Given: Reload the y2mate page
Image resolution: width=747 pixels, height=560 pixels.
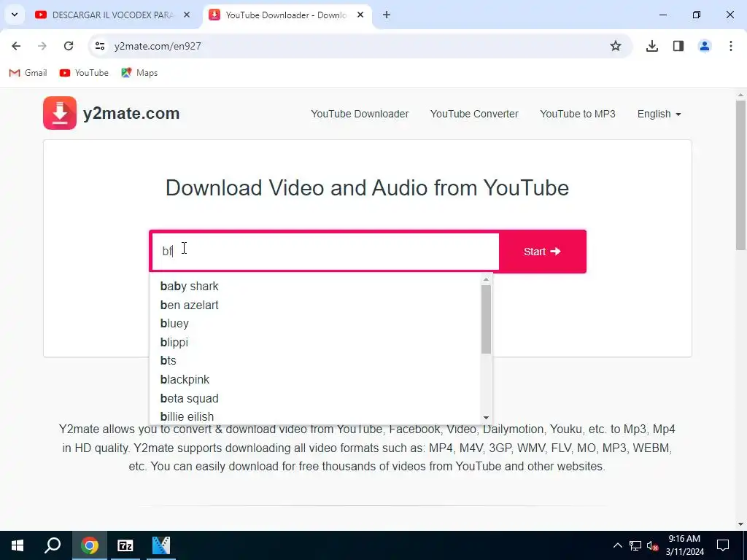Looking at the screenshot, I should pyautogui.click(x=69, y=46).
